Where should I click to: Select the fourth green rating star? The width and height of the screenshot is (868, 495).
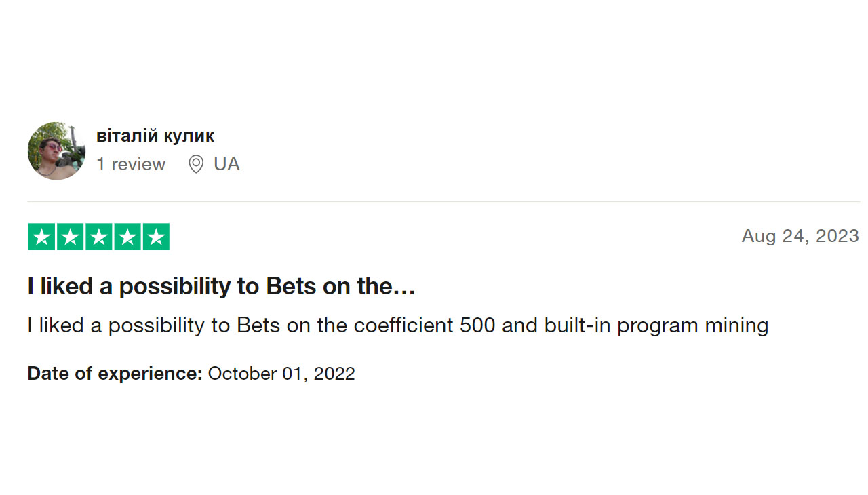pos(127,237)
